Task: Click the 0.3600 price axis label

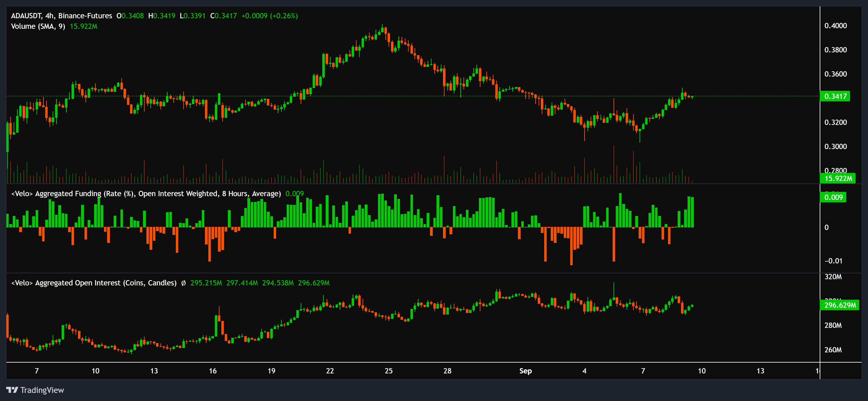Action: tap(835, 74)
